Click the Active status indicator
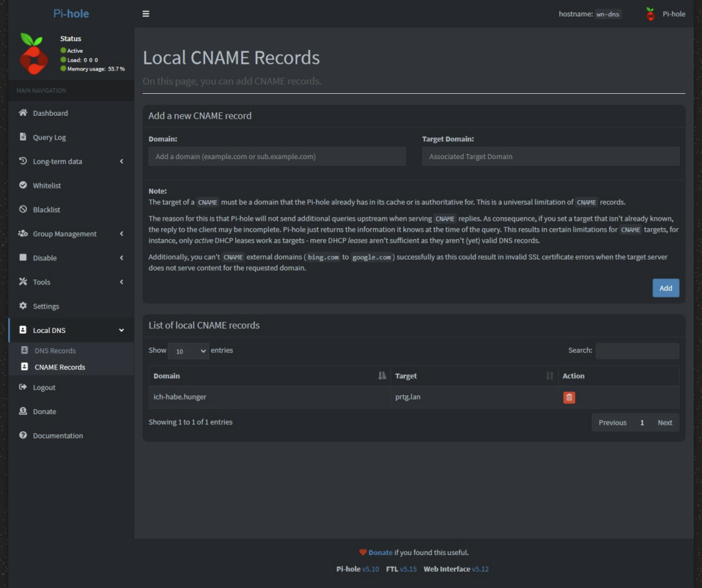 tap(71, 51)
